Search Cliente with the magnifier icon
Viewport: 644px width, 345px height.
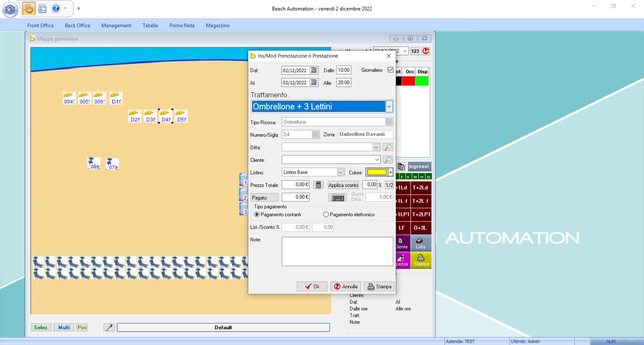tap(388, 160)
